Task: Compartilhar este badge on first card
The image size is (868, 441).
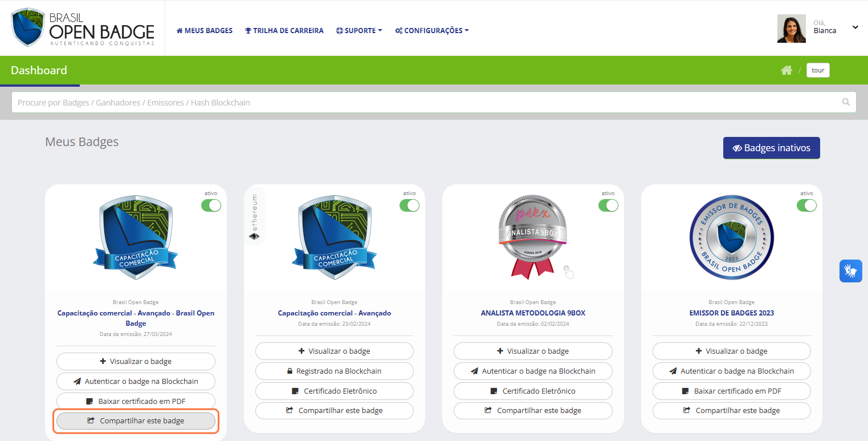Action: 136,421
